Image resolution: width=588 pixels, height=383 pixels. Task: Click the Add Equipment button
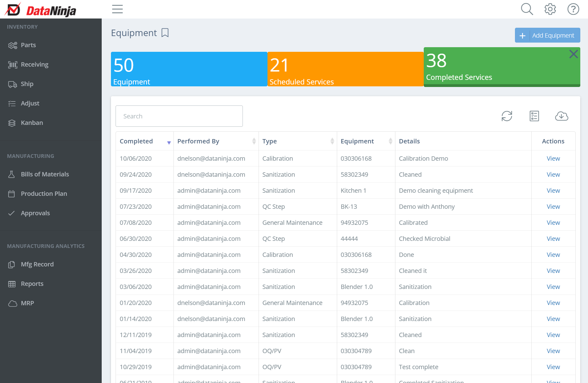click(x=547, y=35)
